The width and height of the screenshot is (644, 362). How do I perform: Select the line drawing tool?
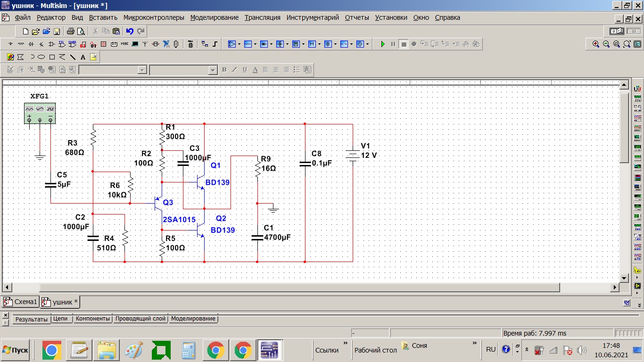tap(73, 57)
